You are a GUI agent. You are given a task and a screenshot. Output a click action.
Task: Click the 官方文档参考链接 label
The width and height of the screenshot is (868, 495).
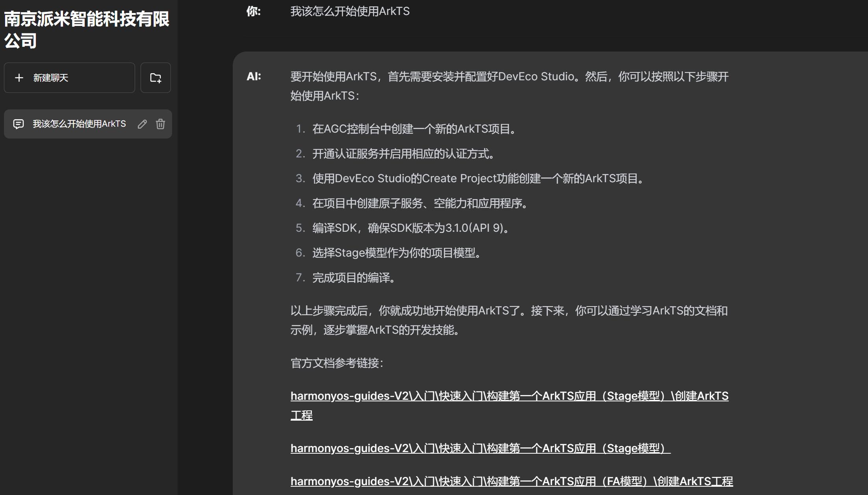(337, 363)
